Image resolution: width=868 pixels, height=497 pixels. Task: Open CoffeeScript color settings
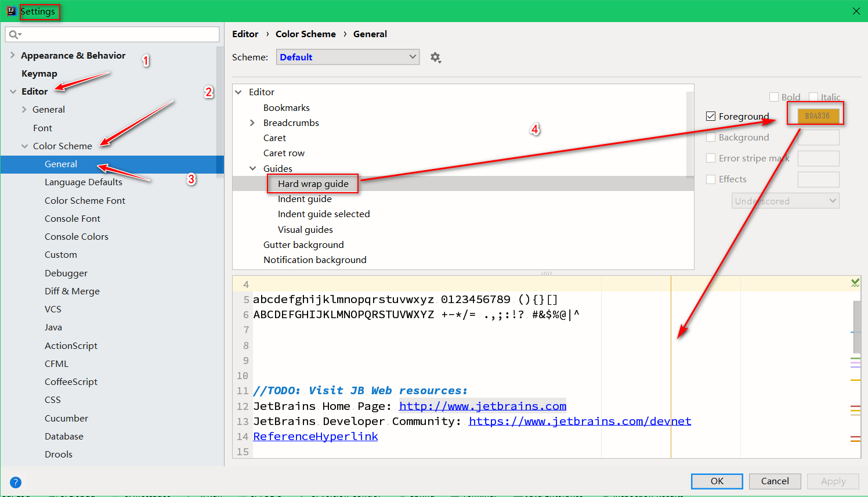tap(71, 381)
